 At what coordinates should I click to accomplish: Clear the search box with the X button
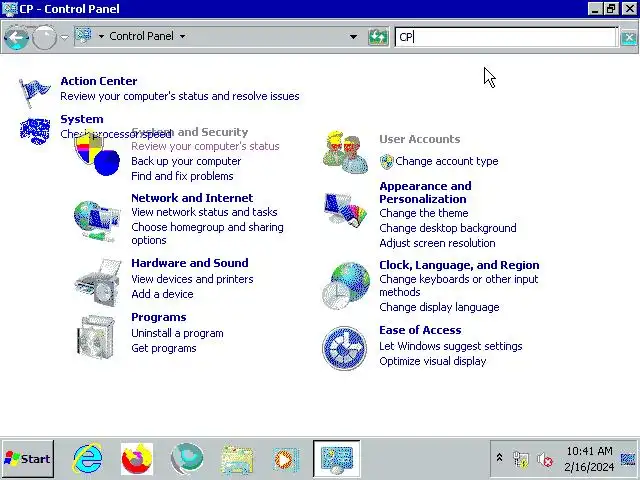629,38
